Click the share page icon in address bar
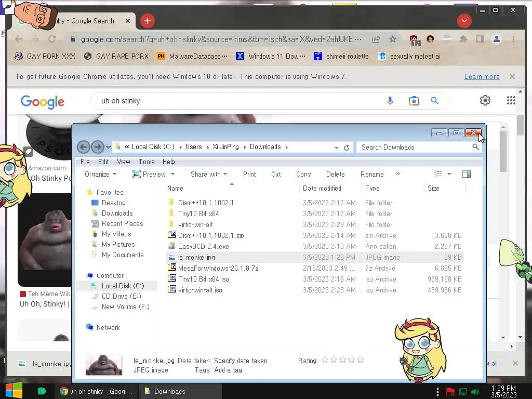The image size is (532, 399). click(x=376, y=39)
